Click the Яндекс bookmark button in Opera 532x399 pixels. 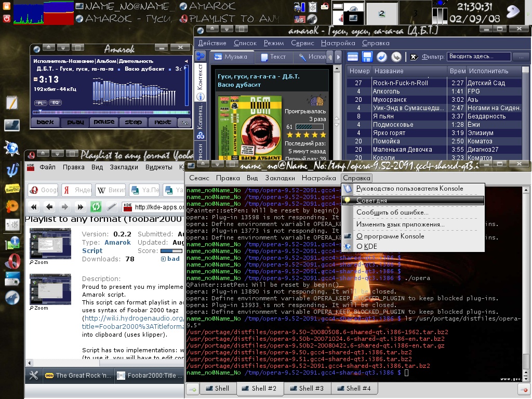pyautogui.click(x=77, y=190)
